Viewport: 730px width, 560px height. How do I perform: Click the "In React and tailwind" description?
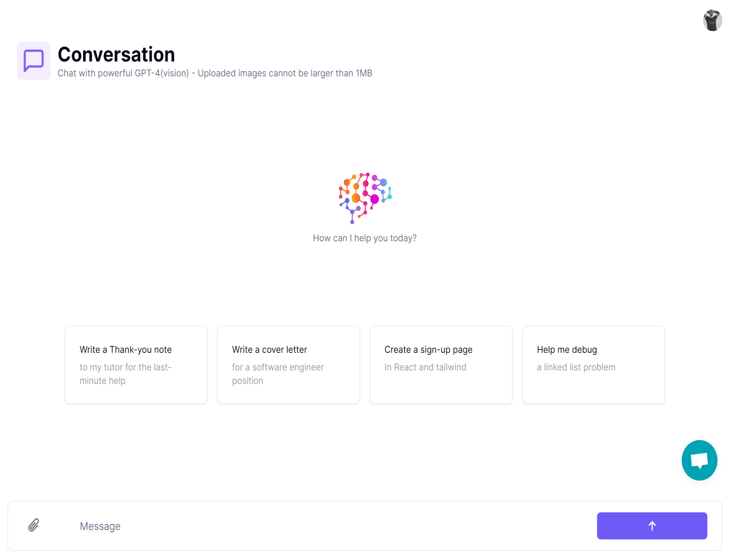click(425, 367)
